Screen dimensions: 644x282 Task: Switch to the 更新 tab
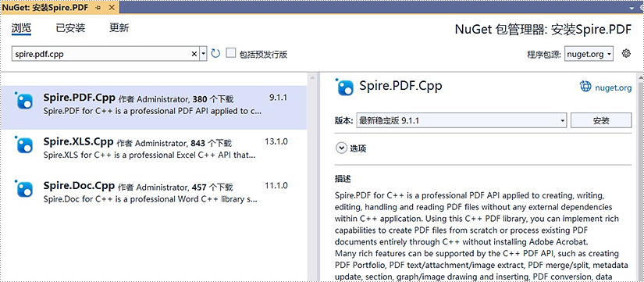[x=119, y=28]
